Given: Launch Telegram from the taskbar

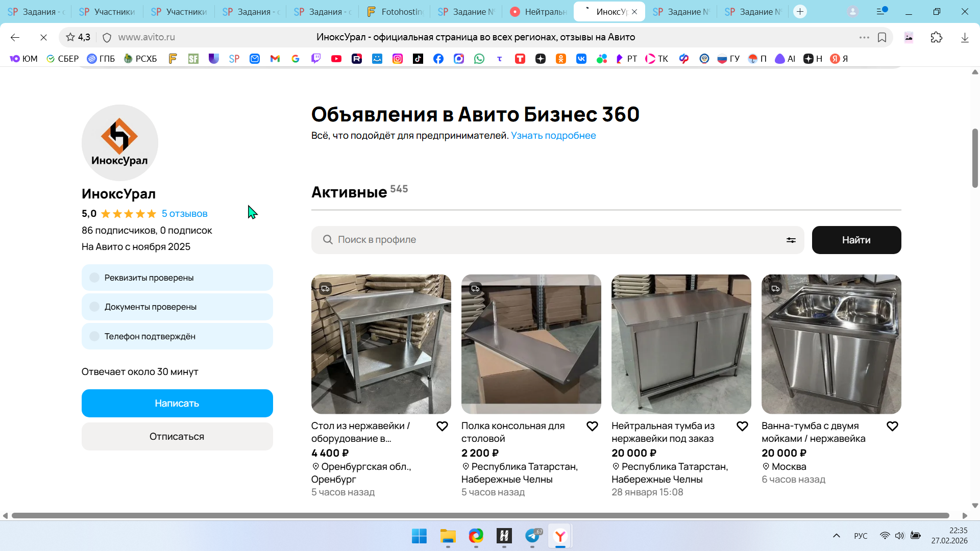Looking at the screenshot, I should tap(532, 536).
